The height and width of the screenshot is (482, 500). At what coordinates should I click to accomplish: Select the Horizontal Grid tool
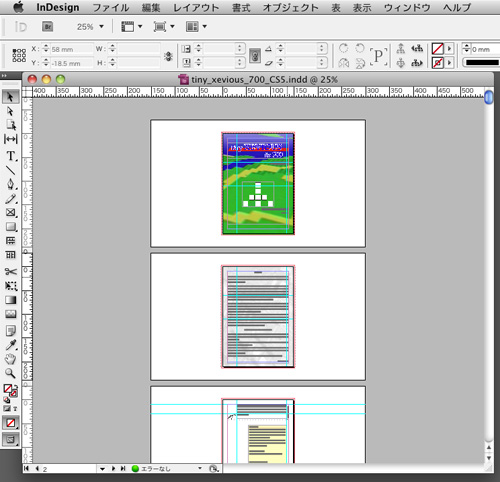coord(10,241)
